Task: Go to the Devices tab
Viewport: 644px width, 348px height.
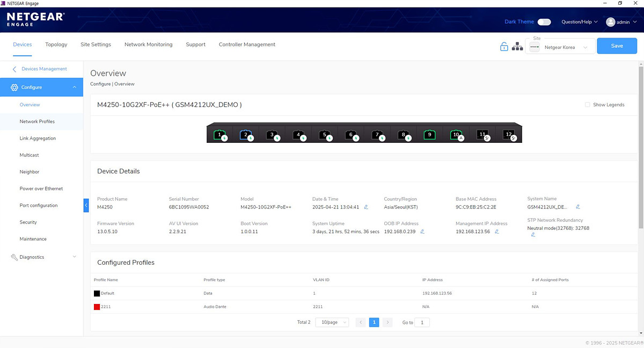Action: (23, 45)
